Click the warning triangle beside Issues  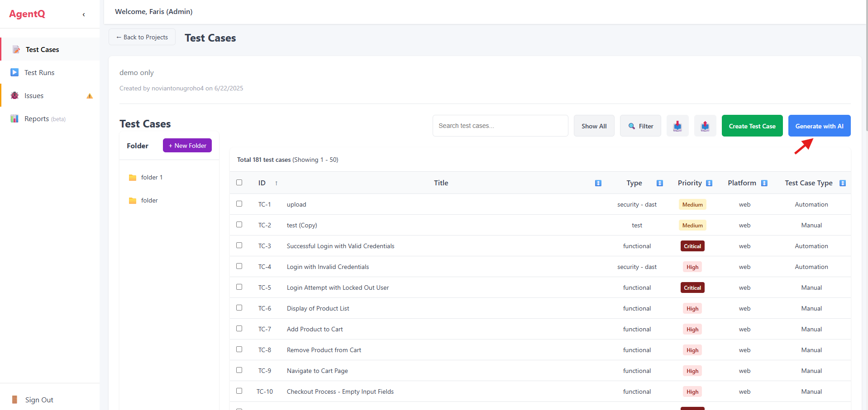[89, 96]
